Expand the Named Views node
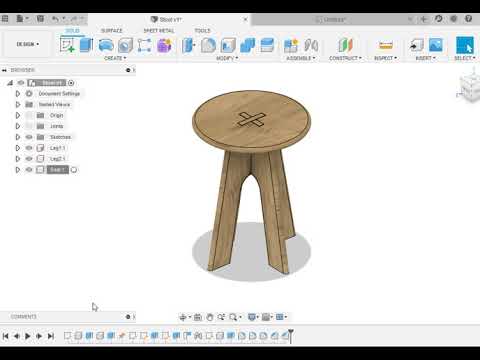 click(x=18, y=104)
